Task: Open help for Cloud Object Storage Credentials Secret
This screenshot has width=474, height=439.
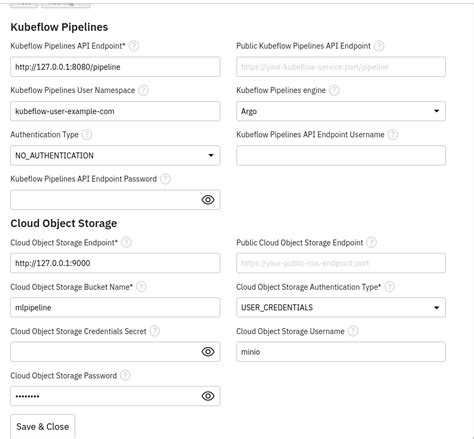Action: coord(155,331)
